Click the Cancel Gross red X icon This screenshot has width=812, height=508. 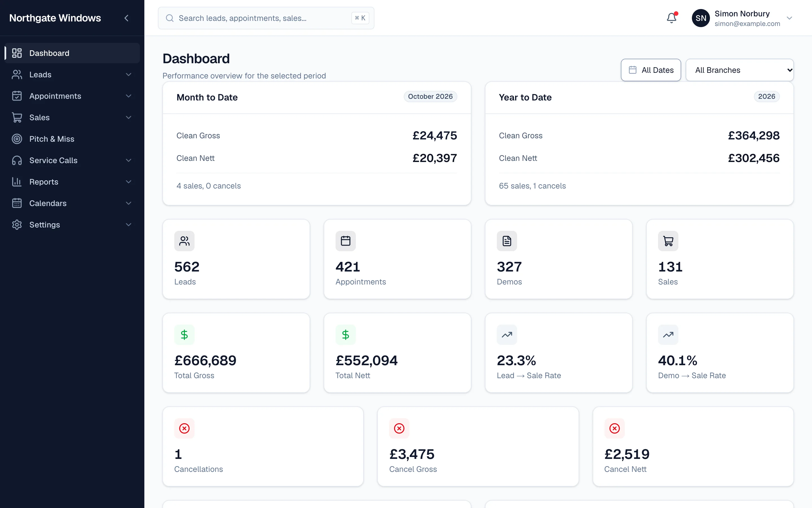click(x=399, y=428)
